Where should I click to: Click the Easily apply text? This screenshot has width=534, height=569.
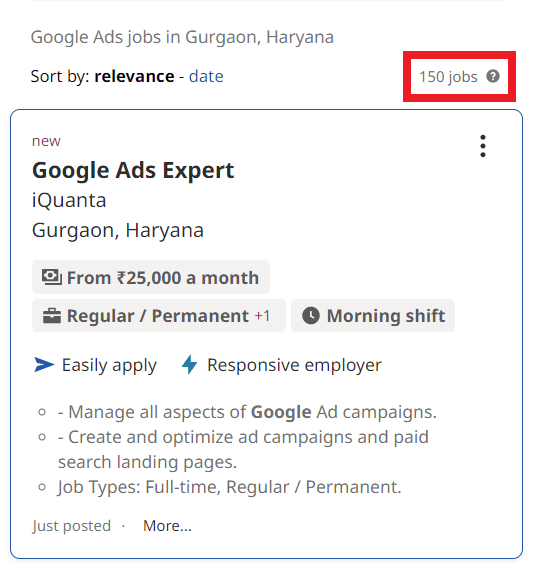point(109,365)
